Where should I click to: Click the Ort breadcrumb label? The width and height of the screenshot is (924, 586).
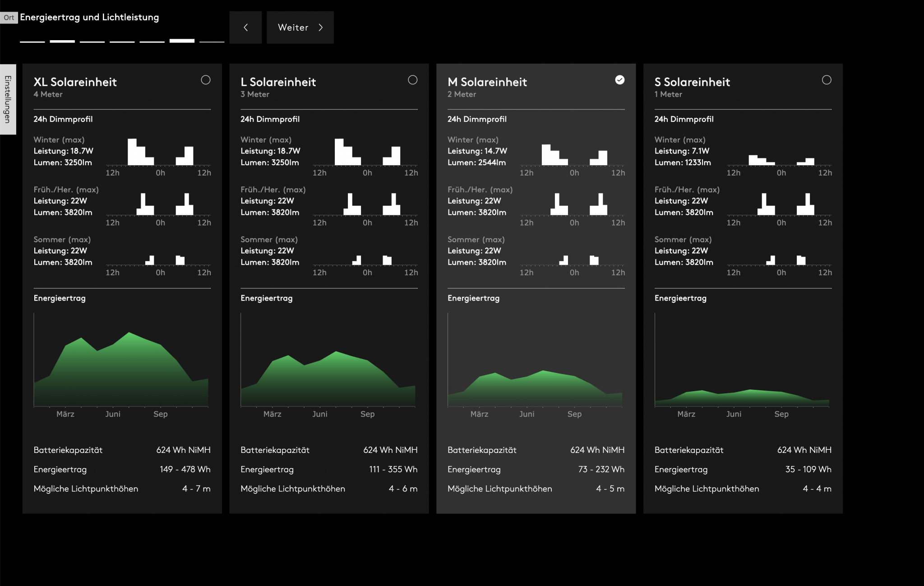[x=9, y=18]
